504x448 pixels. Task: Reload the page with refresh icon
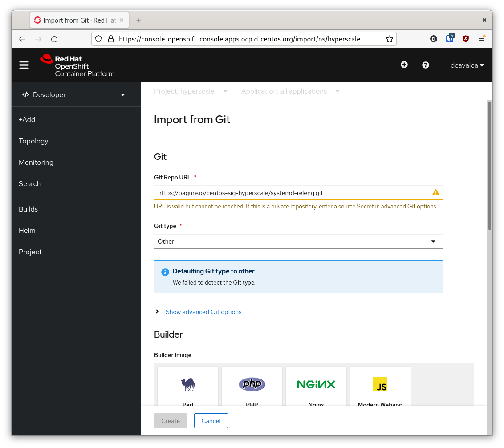(x=54, y=39)
